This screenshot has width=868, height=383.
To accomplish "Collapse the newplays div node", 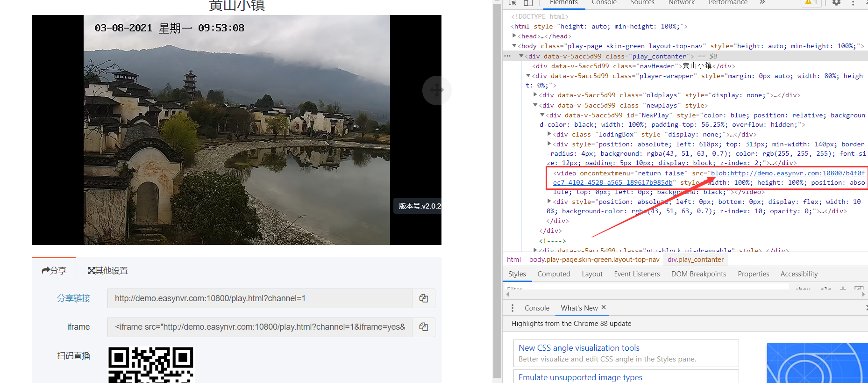I will coord(535,105).
